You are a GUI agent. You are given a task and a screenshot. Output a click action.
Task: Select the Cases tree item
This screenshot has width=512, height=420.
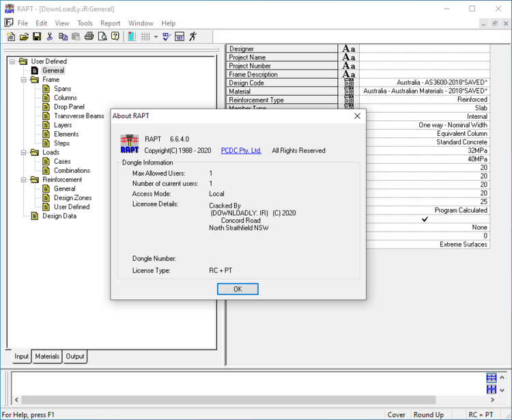tap(62, 161)
